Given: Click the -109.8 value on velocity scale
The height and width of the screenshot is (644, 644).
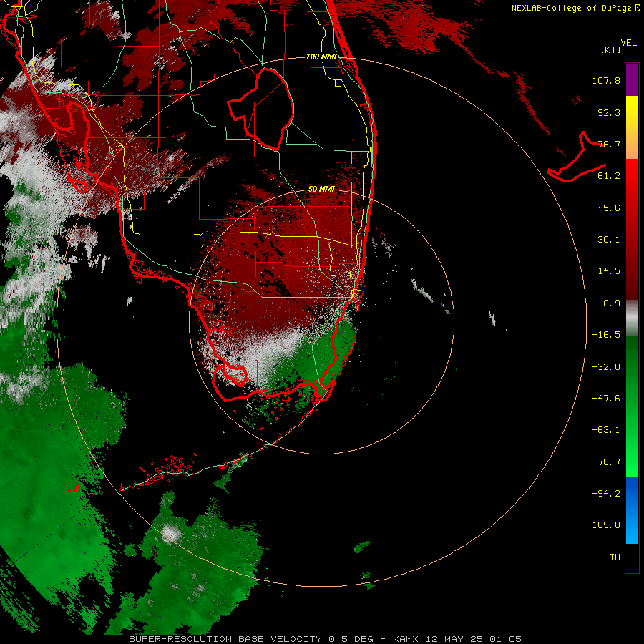Looking at the screenshot, I should [x=603, y=525].
